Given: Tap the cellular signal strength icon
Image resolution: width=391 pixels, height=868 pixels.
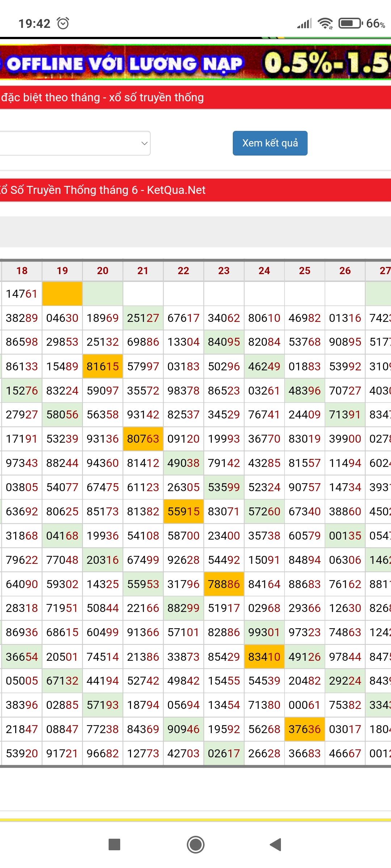Looking at the screenshot, I should point(304,24).
